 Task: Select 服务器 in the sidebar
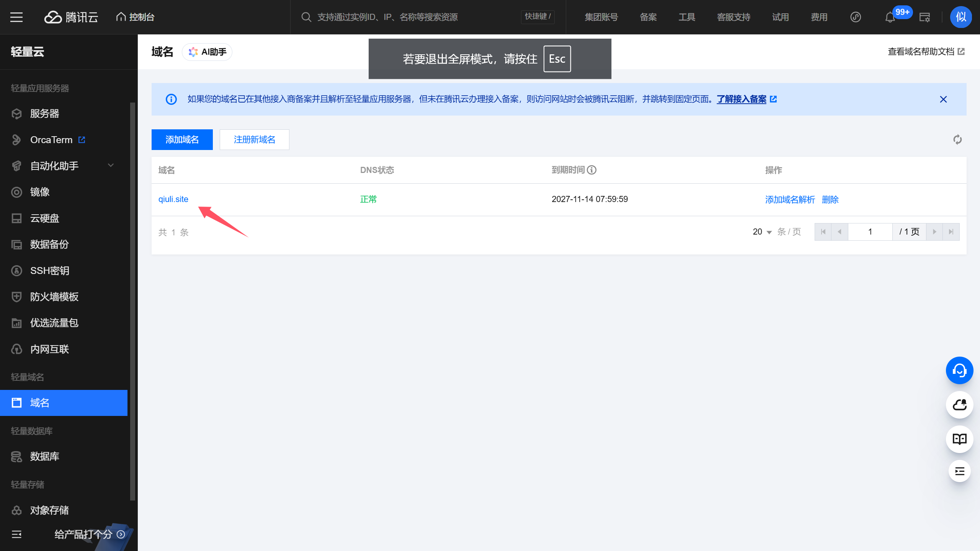(x=44, y=114)
